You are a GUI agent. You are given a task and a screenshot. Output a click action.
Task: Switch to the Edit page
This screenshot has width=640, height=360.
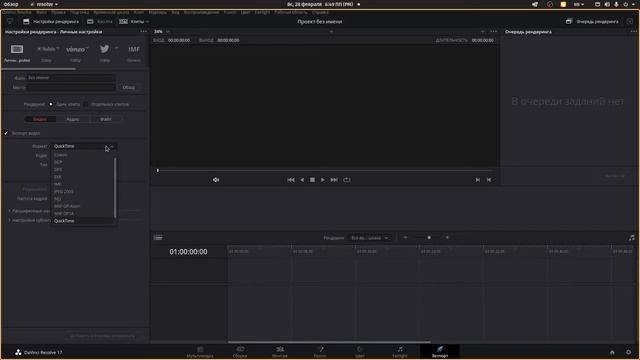pos(280,352)
